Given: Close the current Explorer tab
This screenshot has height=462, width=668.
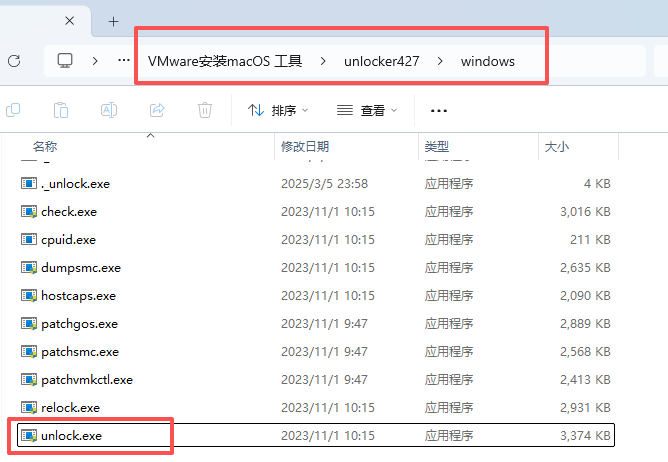Looking at the screenshot, I should (x=69, y=20).
